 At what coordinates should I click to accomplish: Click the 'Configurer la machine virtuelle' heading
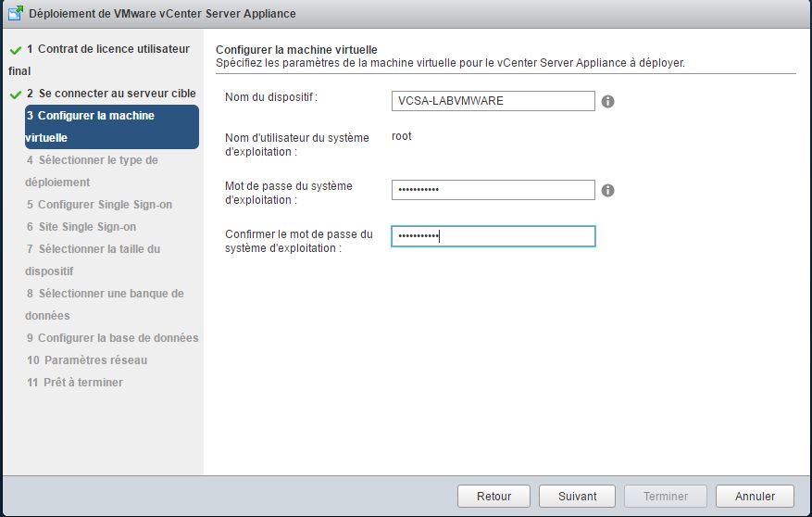pos(296,50)
